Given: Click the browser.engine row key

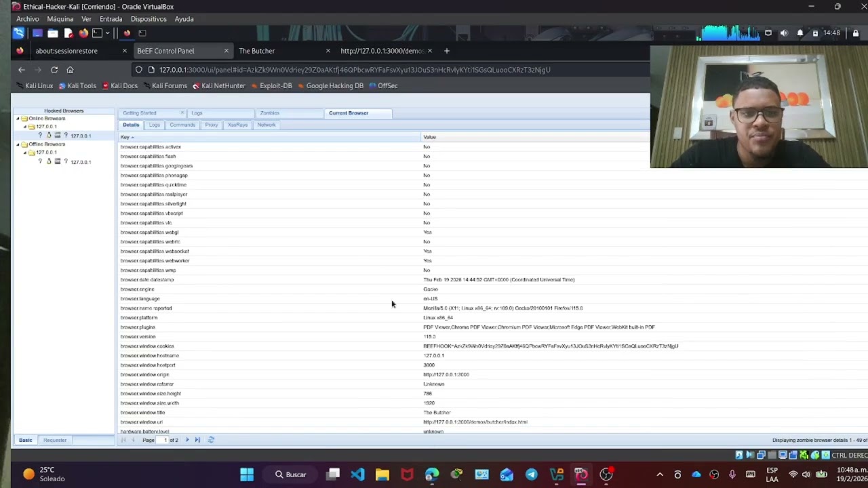Looking at the screenshot, I should pyautogui.click(x=137, y=289).
